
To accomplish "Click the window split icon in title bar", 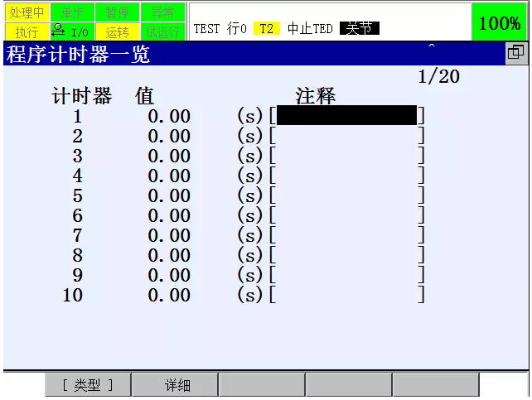I will (515, 52).
